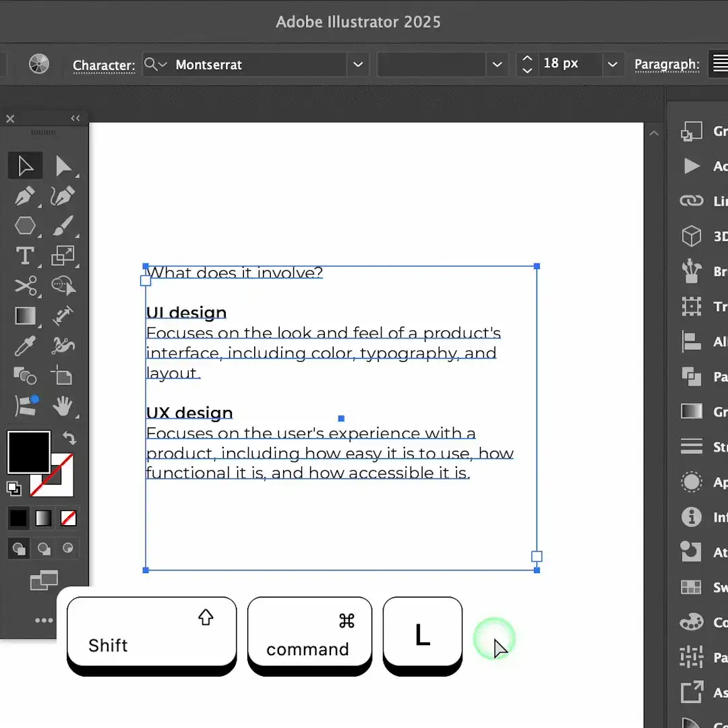Open the Align panel

692,342
